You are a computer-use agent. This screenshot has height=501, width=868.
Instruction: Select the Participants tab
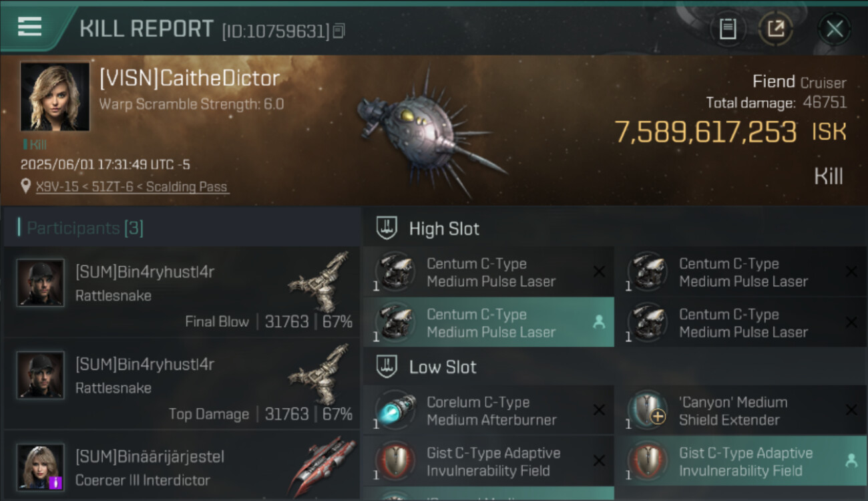85,228
